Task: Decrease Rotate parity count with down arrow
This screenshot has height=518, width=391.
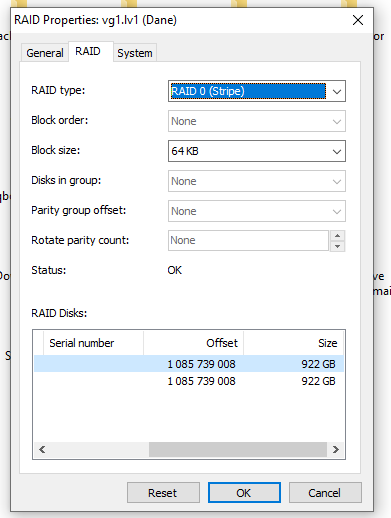Action: (x=337, y=246)
